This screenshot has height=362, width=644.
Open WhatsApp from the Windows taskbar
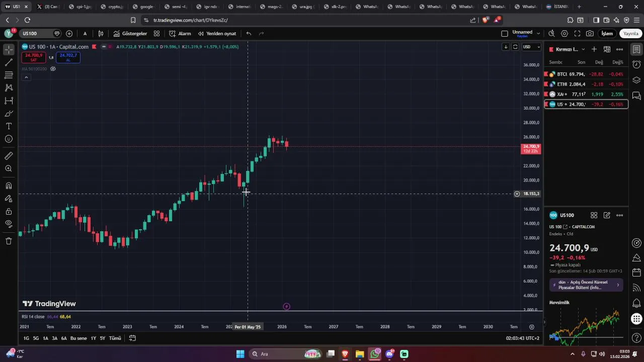[x=375, y=354]
